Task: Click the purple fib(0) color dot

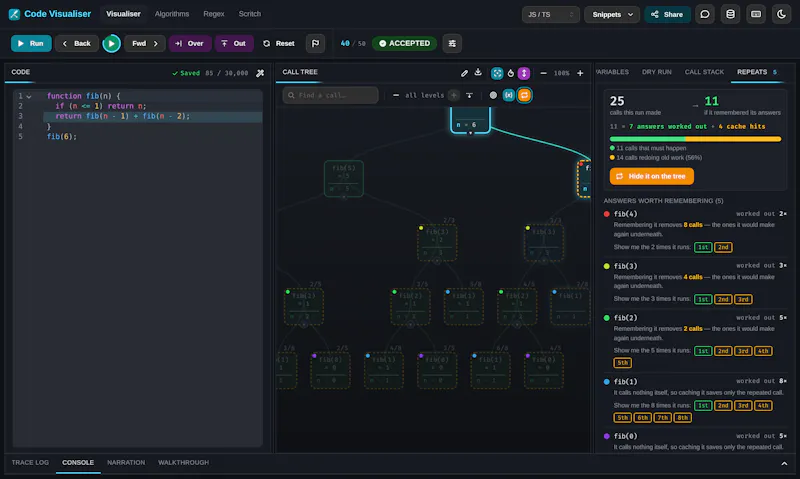Action: tap(607, 437)
